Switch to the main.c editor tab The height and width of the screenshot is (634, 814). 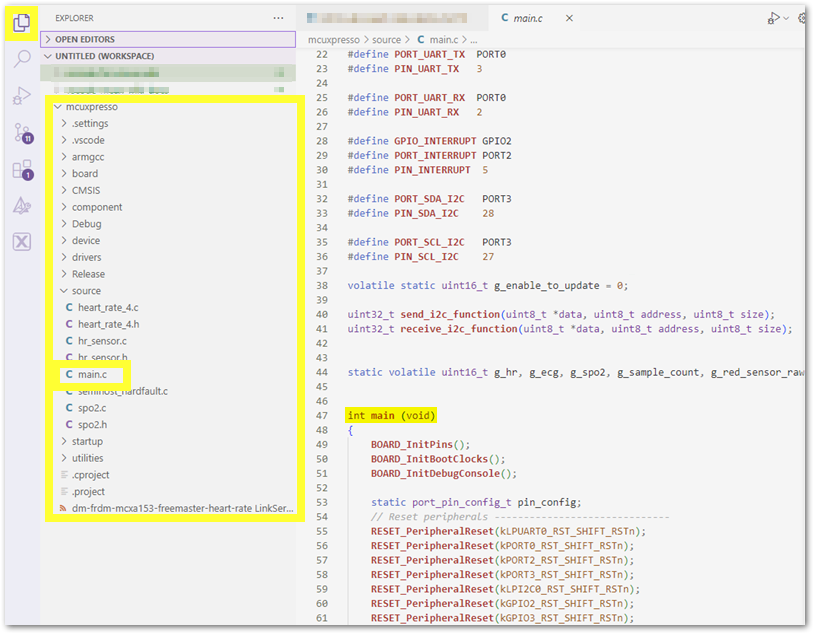click(x=527, y=18)
